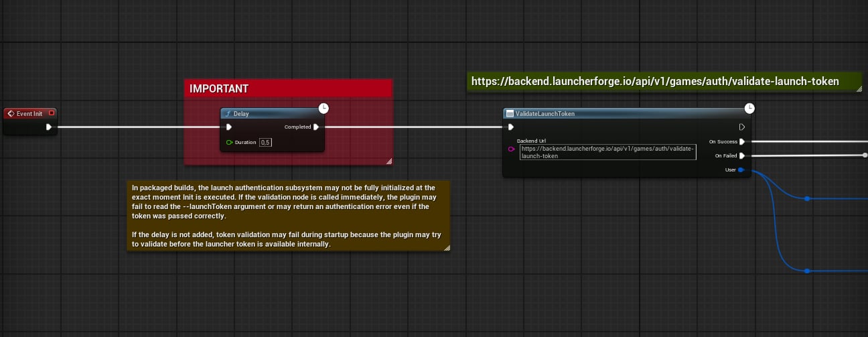Click the User label text

tap(731, 170)
